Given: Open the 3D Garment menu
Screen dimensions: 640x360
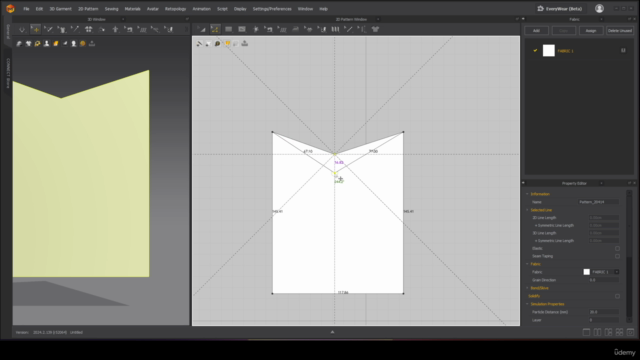Looking at the screenshot, I should [60, 9].
